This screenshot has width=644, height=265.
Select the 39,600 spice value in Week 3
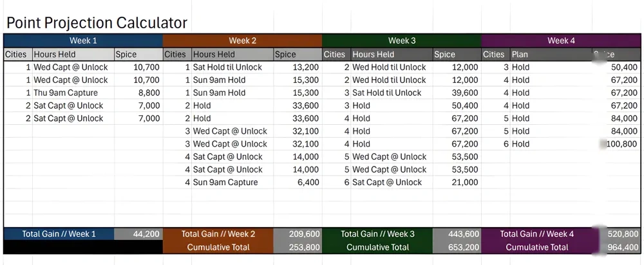465,93
